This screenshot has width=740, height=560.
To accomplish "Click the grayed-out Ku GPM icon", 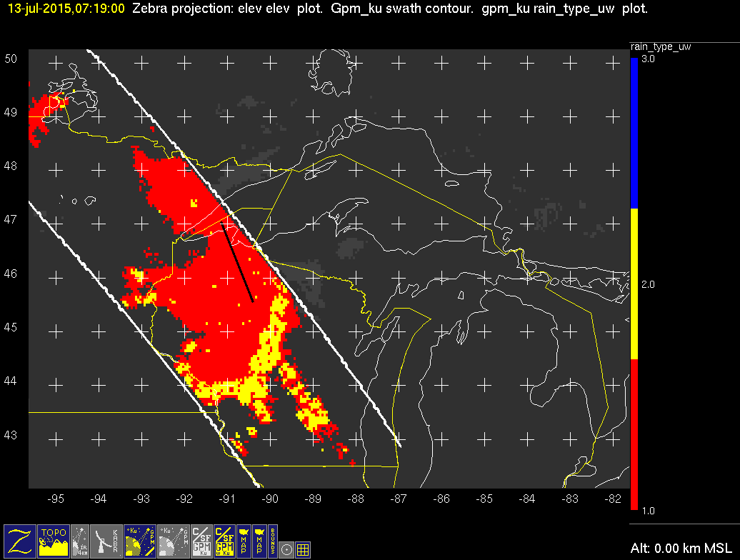I will click(172, 541).
